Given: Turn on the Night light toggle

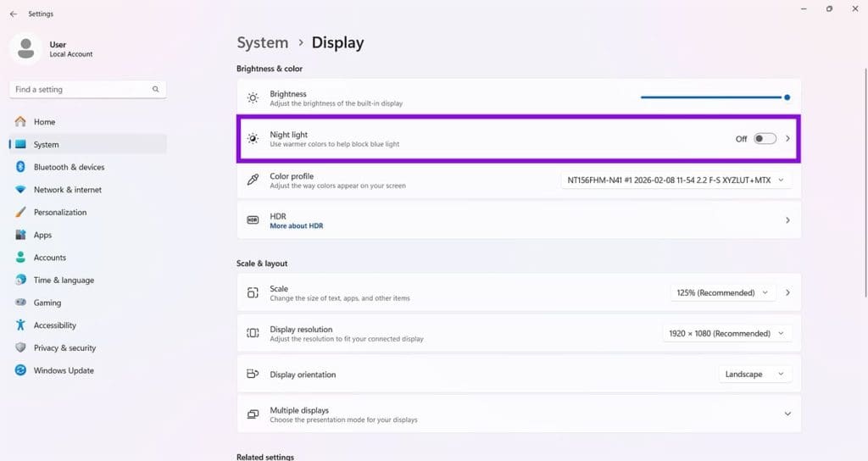Looking at the screenshot, I should 765,138.
